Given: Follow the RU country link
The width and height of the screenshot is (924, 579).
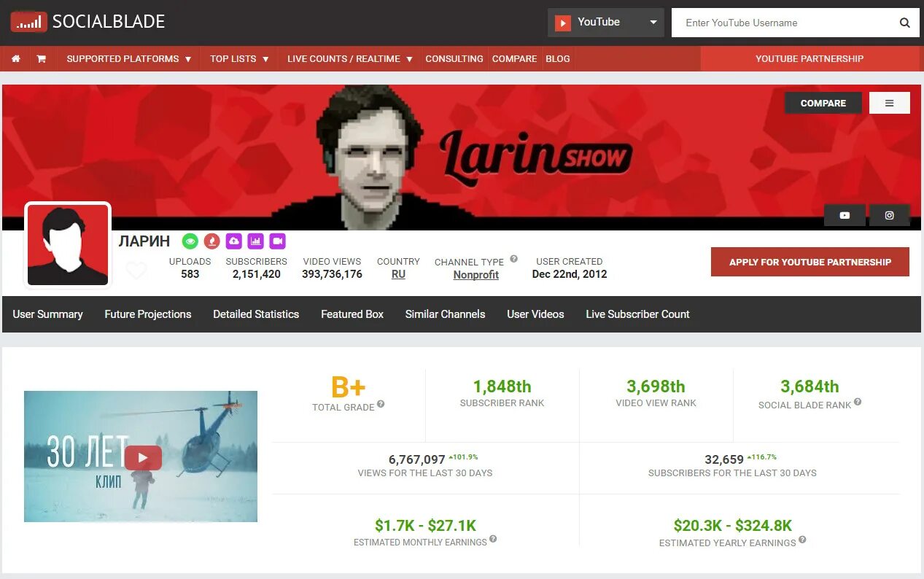Looking at the screenshot, I should 398,274.
